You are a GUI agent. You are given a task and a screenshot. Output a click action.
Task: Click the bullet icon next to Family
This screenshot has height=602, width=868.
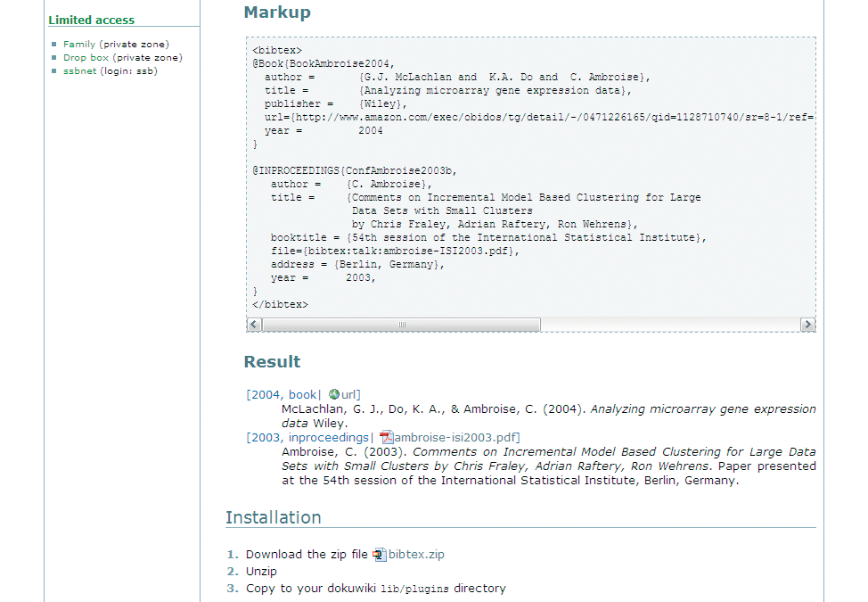coord(53,45)
